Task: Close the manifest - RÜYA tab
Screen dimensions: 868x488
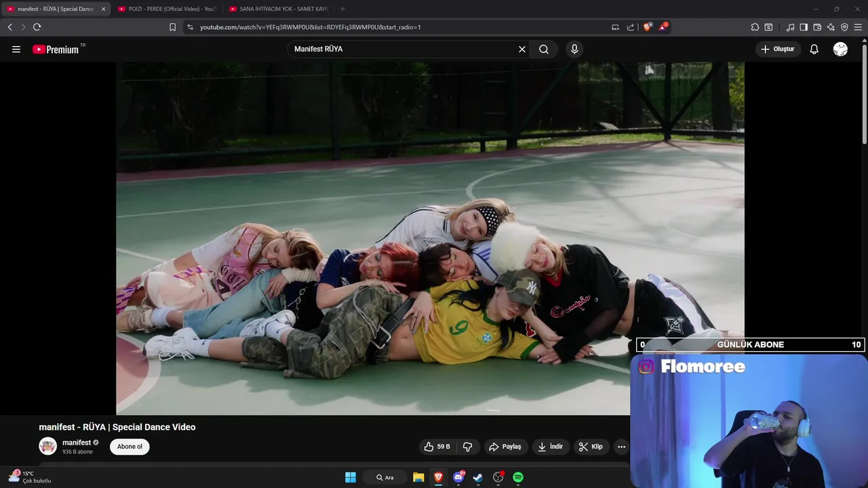Action: 104,9
